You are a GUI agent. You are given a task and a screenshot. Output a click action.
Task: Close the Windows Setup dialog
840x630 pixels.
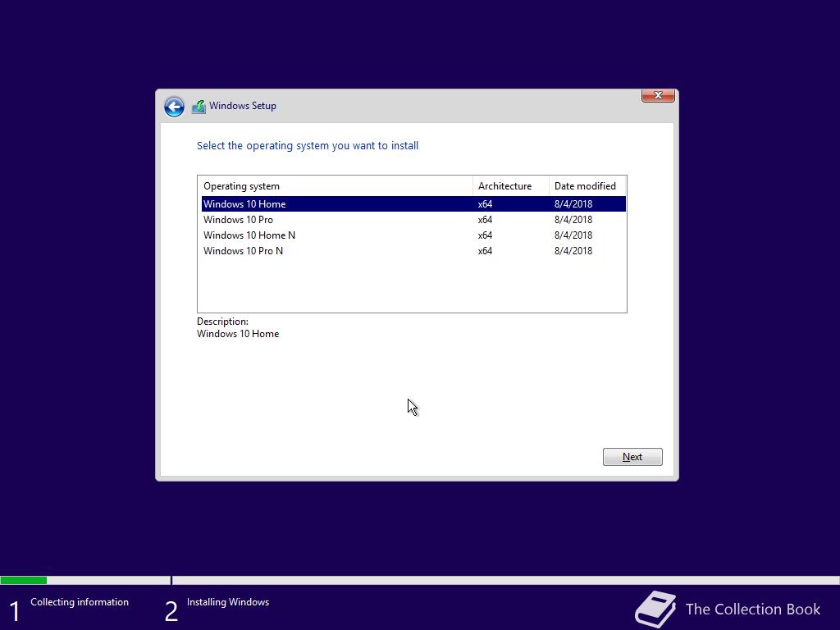tap(658, 95)
